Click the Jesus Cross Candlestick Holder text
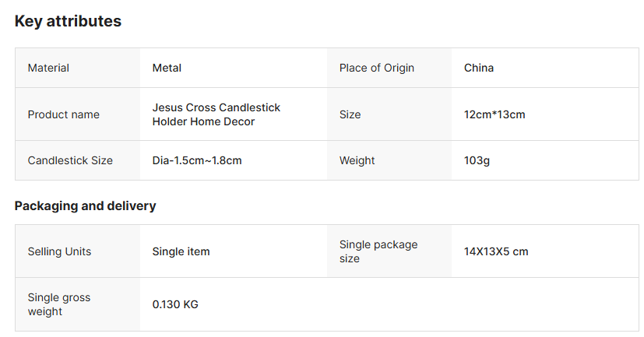The image size is (644, 337). point(216,114)
